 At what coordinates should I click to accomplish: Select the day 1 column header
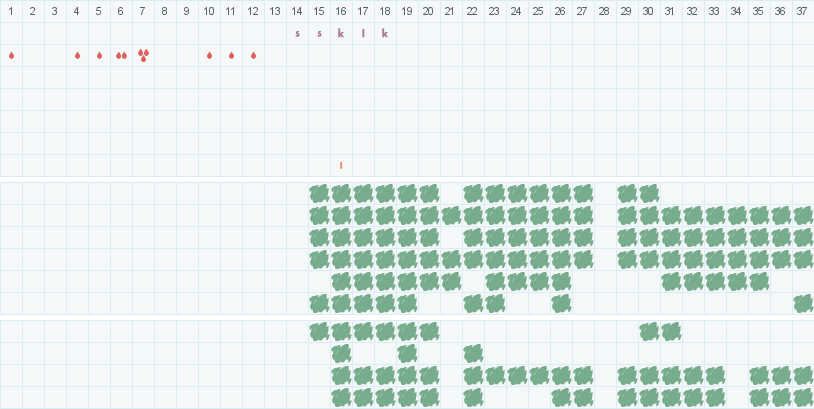coord(11,11)
